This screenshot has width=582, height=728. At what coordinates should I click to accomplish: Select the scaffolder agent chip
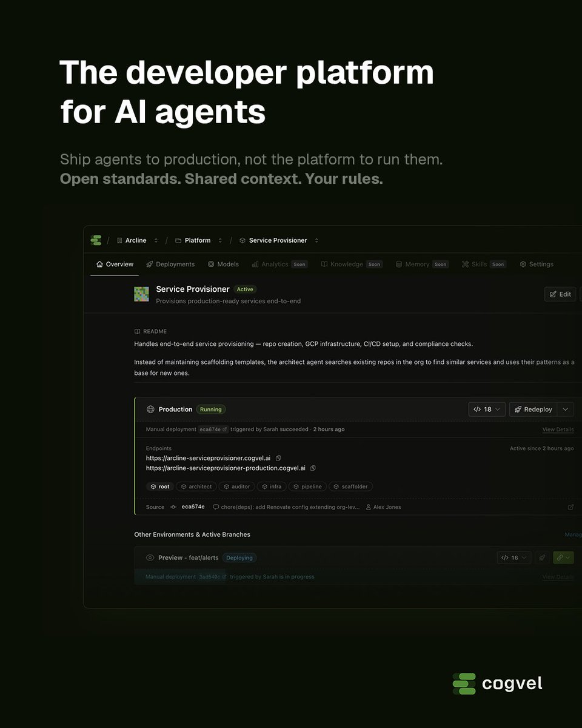tap(351, 487)
